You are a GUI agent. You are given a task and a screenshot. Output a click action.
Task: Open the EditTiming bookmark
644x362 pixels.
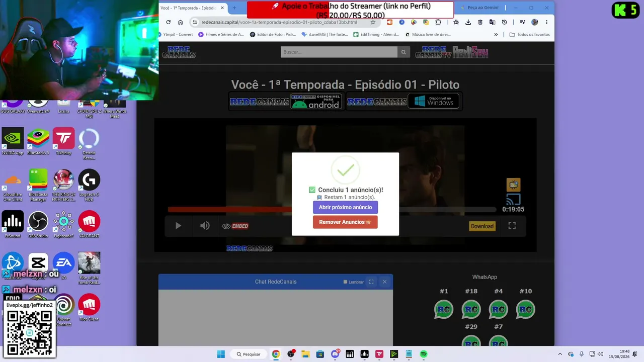click(x=376, y=35)
